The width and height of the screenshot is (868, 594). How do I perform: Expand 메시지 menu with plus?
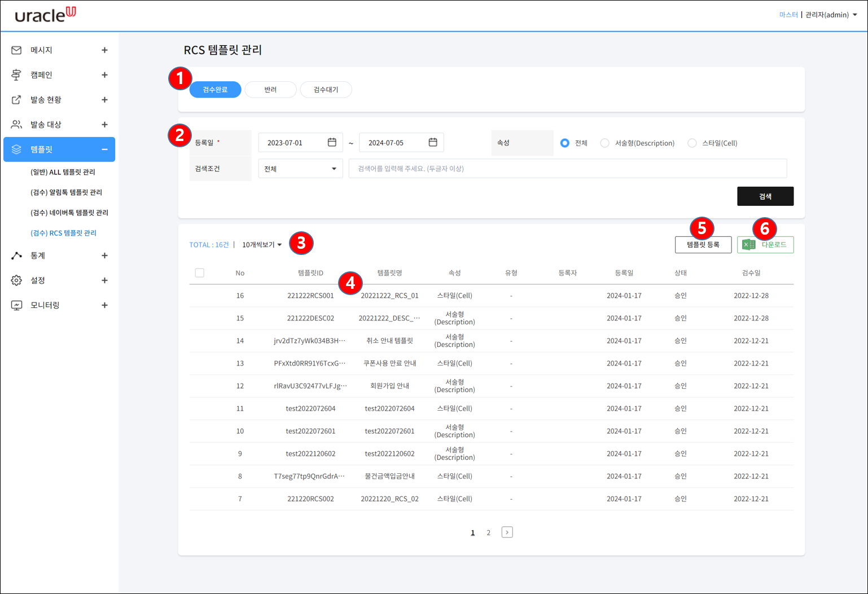pos(104,50)
